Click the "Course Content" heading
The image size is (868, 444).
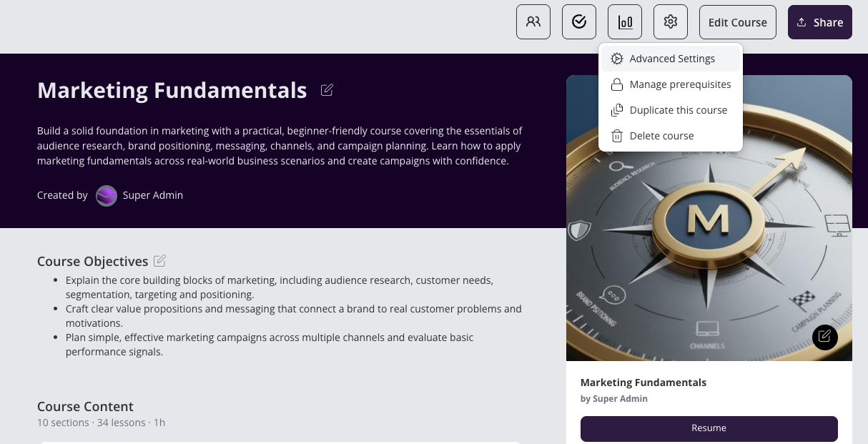85,406
